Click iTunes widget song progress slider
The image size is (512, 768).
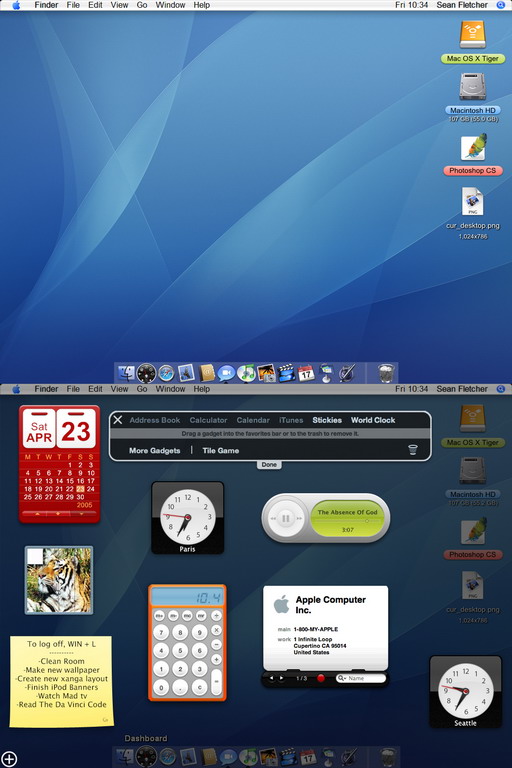pyautogui.click(x=347, y=521)
